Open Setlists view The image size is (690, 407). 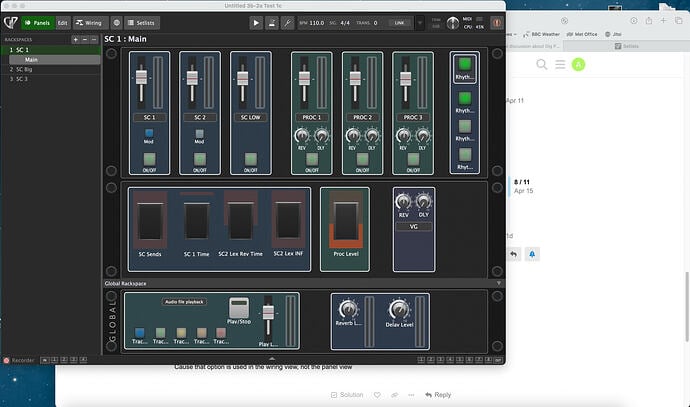[142, 23]
